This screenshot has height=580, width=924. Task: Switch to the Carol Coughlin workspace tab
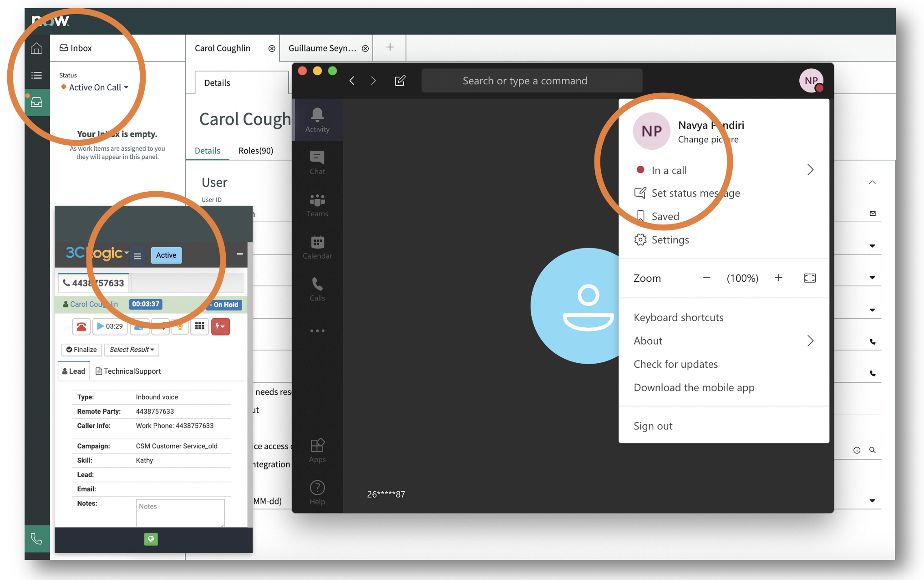[223, 48]
